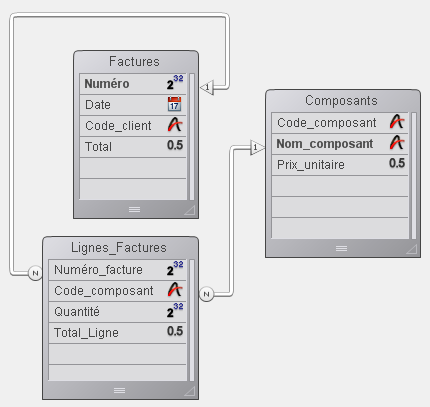Viewport: 430px width, 407px height.
Task: Click the long integer icon beside Numéro
Action: tap(175, 83)
